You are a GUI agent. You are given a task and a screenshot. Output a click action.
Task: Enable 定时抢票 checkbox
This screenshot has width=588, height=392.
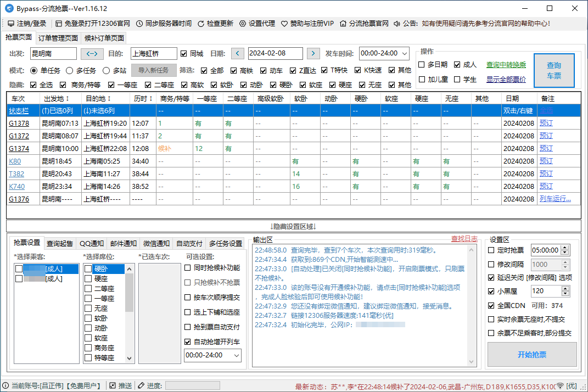click(x=491, y=250)
